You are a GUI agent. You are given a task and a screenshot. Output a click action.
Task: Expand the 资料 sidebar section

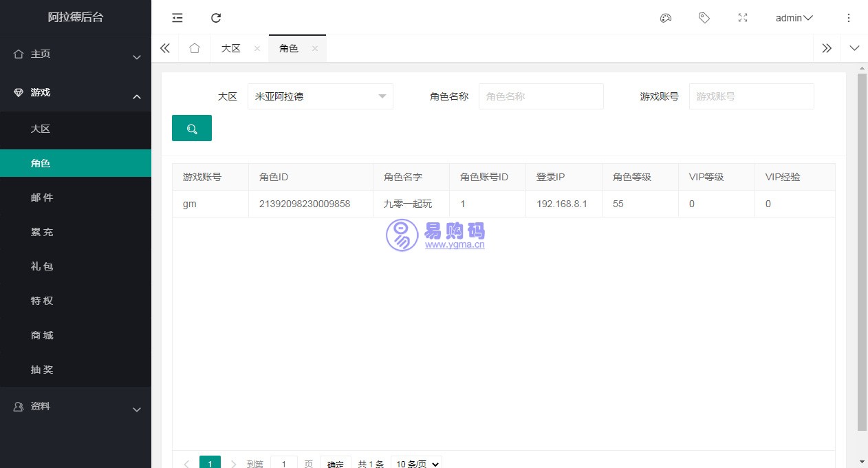76,407
